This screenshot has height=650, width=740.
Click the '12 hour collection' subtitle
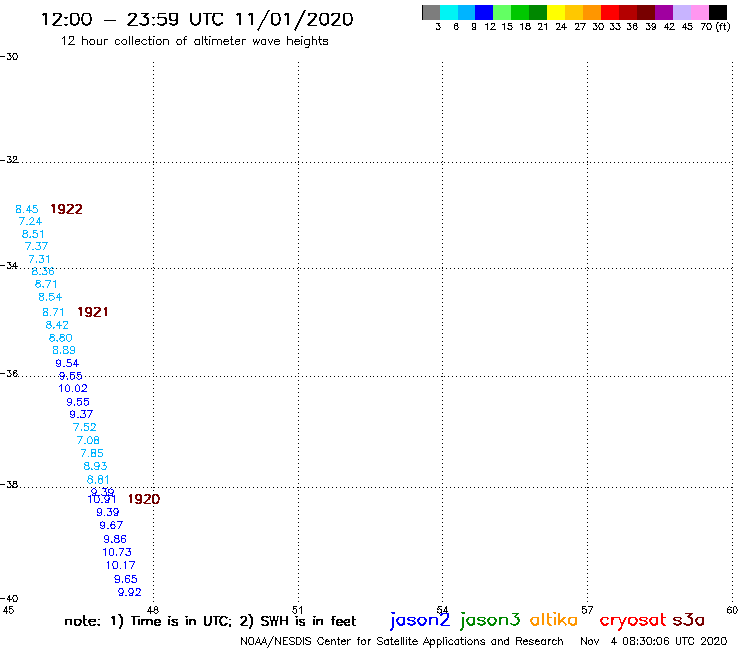194,41
